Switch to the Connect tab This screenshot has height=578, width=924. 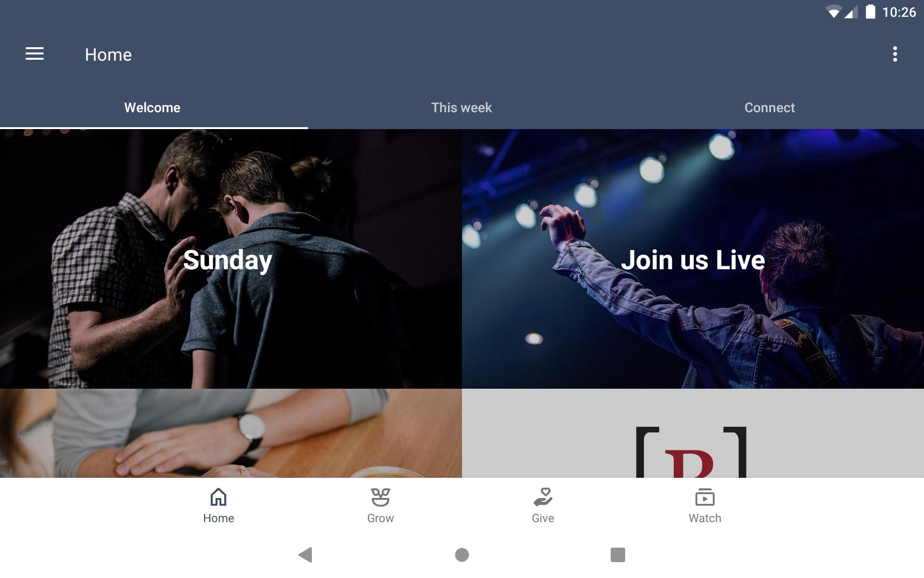[770, 107]
